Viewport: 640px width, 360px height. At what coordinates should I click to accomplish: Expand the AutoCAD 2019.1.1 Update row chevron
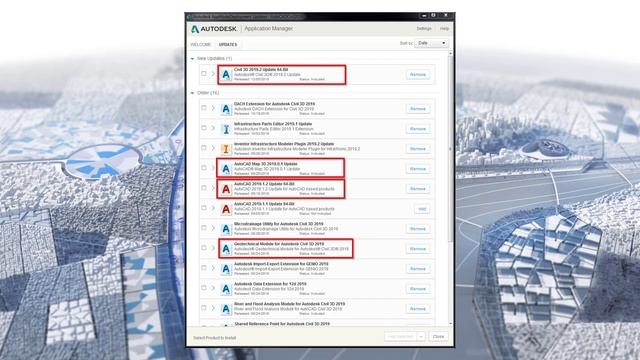click(x=213, y=208)
